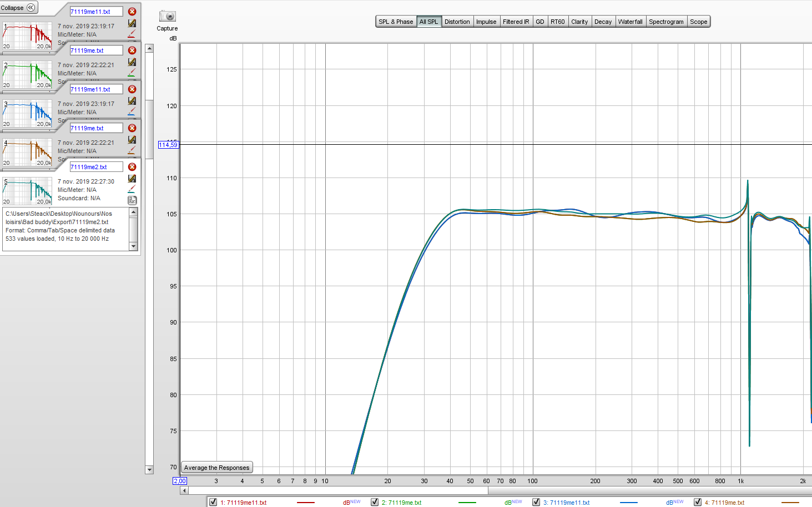Open the Distortion tab

(457, 22)
